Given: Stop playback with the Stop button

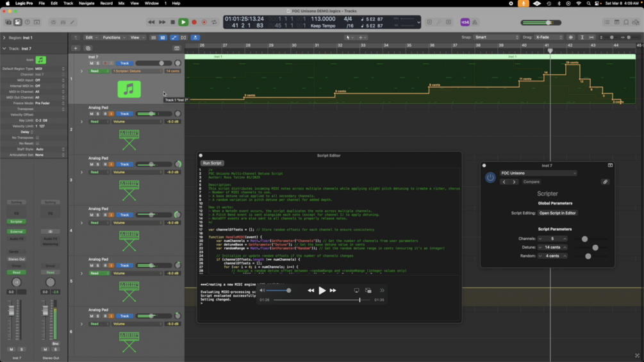Looking at the screenshot, I should 173,22.
